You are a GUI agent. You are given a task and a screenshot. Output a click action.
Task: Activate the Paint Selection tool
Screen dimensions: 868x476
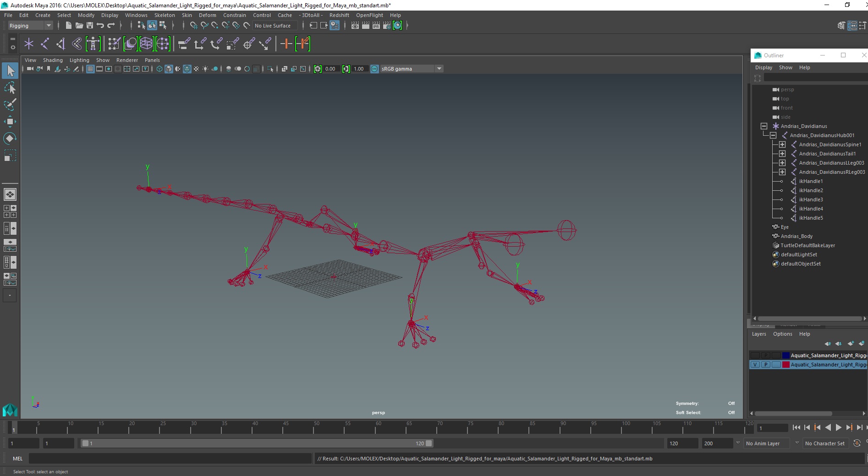(10, 105)
